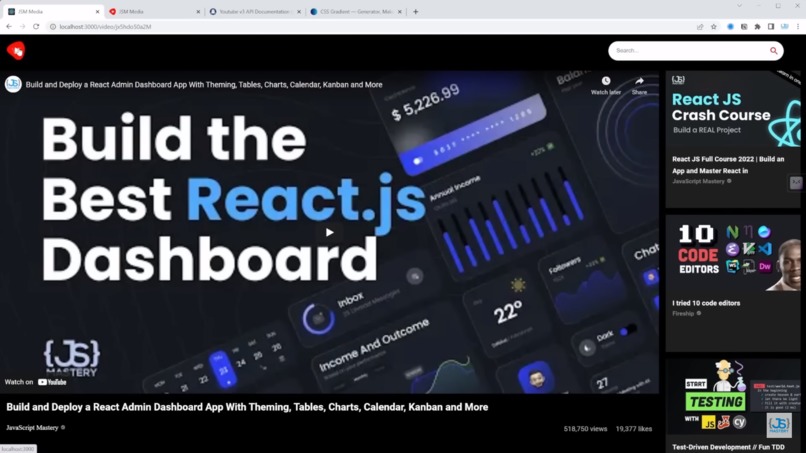Close the Youtube v3 API Documentation tab
Screen dimensions: 806x453
(299, 11)
